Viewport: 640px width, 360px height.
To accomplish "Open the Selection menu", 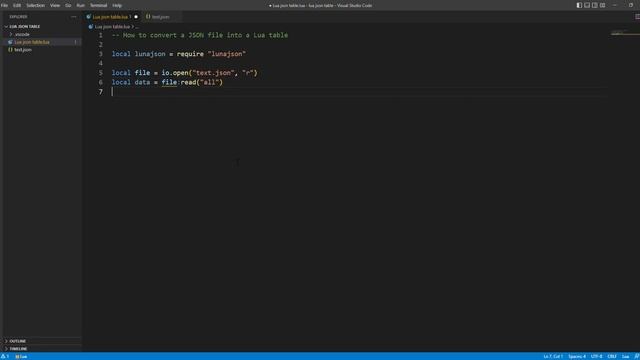I will point(36,5).
